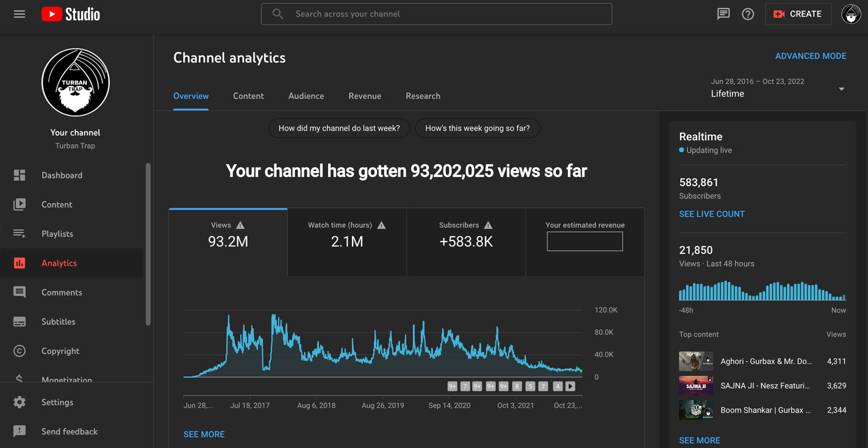
Task: Click the Dashboard icon in sidebar
Action: pos(20,175)
